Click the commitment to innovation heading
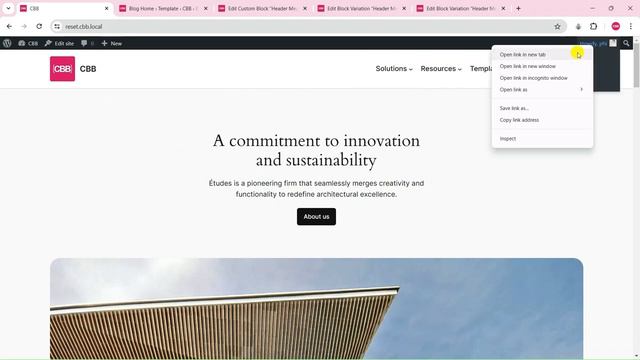The image size is (640, 360). 316,150
